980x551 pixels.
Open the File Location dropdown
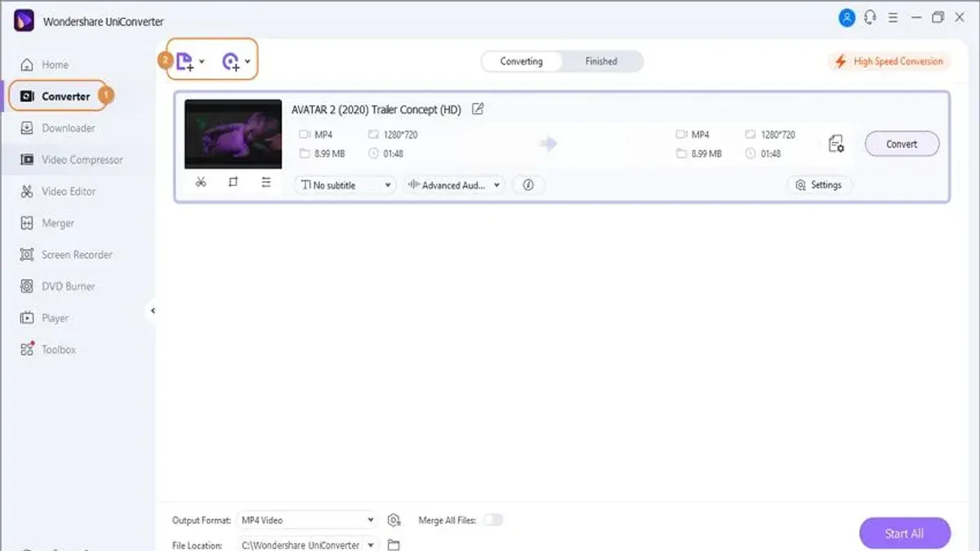click(x=307, y=544)
